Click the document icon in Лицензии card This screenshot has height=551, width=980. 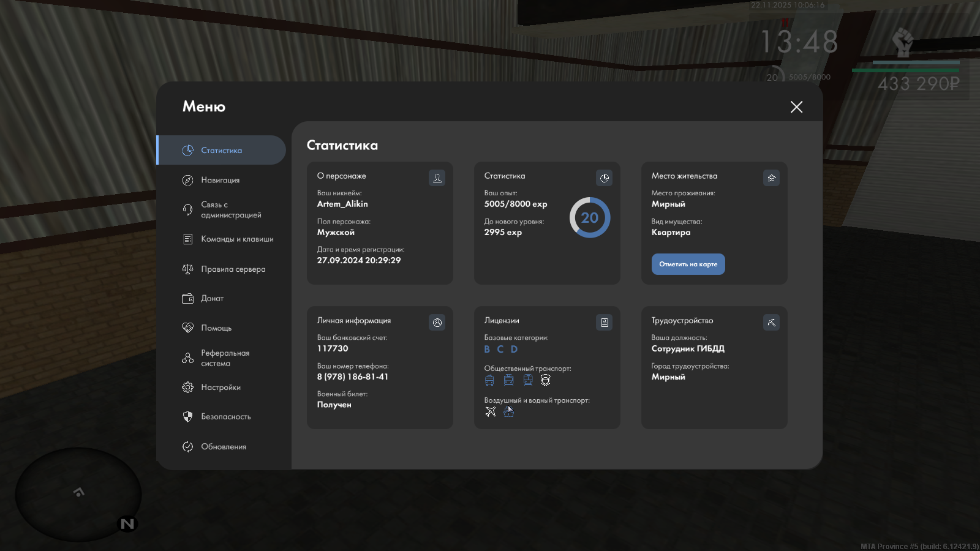[x=604, y=323]
